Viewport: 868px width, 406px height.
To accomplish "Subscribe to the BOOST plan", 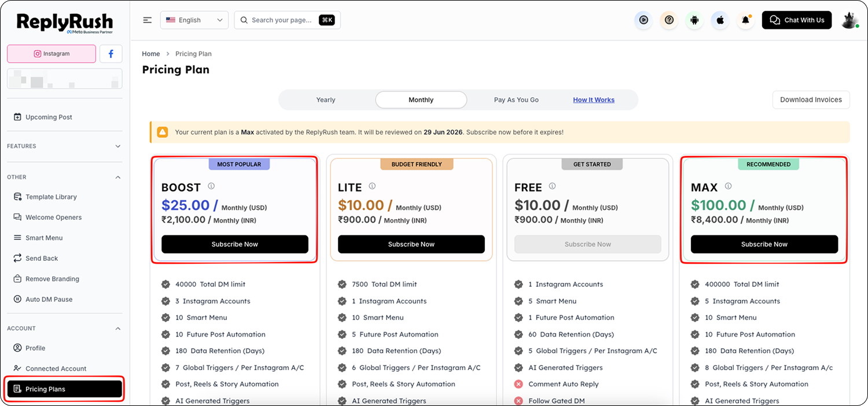I will 235,244.
